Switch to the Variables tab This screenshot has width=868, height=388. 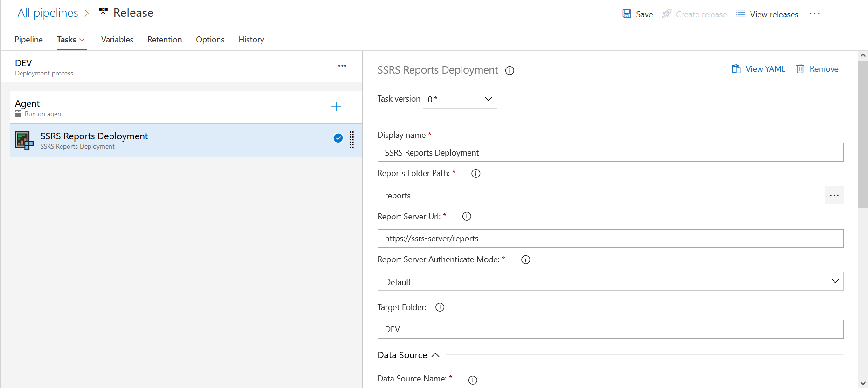coord(117,40)
